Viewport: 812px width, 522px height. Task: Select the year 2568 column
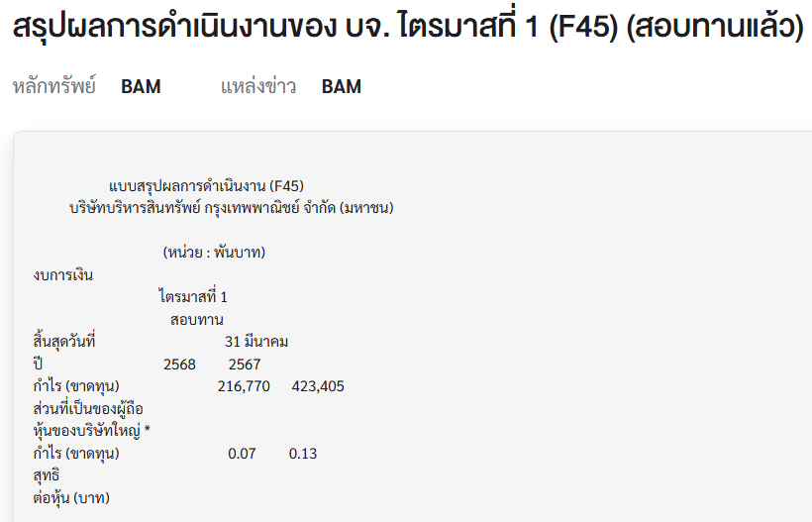179,365
